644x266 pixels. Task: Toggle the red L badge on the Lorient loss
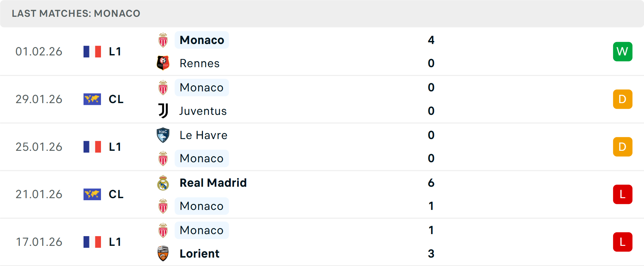tap(623, 242)
